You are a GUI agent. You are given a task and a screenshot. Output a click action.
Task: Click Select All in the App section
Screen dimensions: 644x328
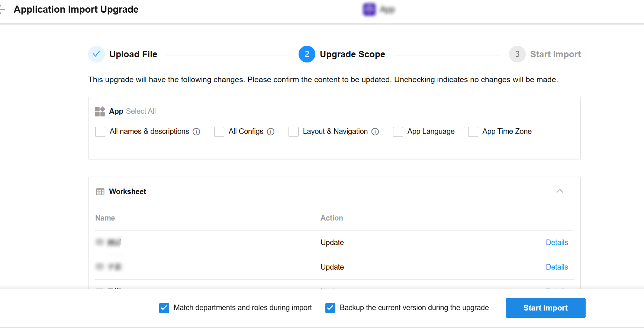click(x=141, y=111)
